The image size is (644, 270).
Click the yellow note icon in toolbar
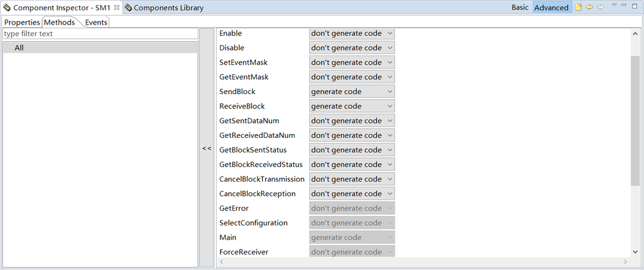click(578, 8)
